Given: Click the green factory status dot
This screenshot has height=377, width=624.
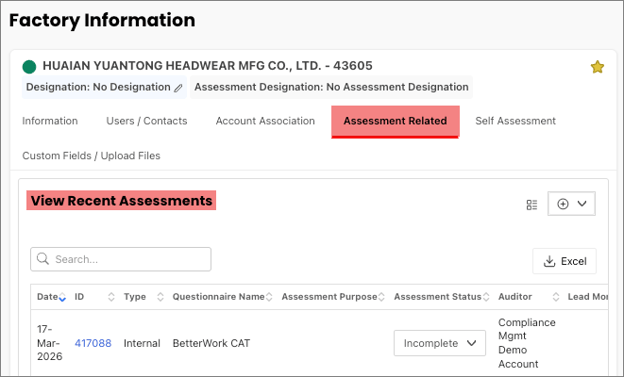Looking at the screenshot, I should [x=29, y=66].
